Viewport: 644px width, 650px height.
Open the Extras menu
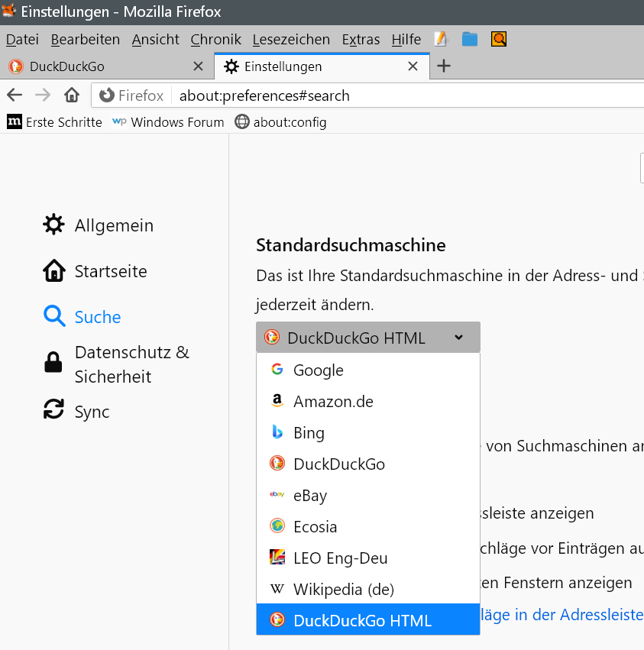[x=361, y=40]
